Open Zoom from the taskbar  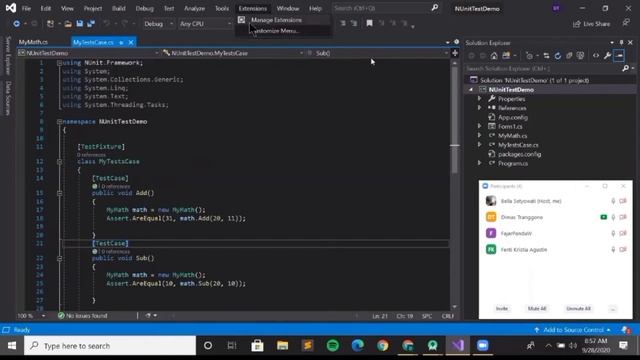coord(482,346)
